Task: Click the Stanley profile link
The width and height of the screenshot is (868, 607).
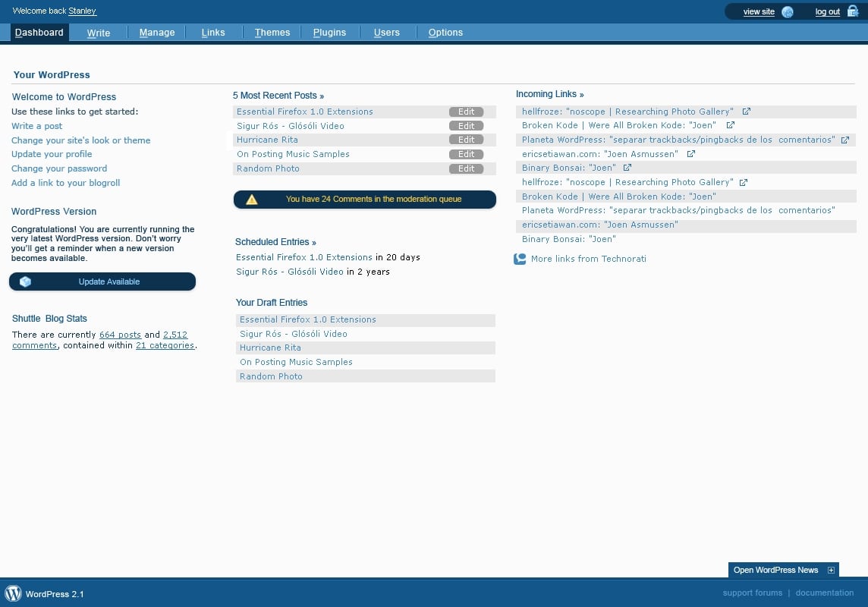Action: 83,11
